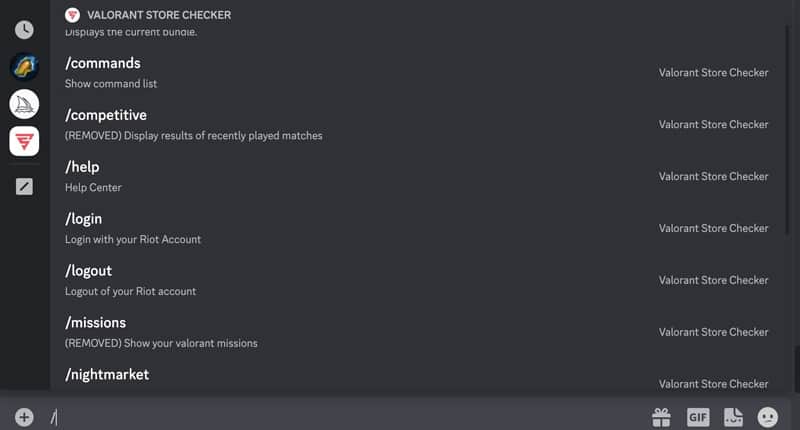
Task: Click the built-in commands pencil icon
Action: click(24, 186)
